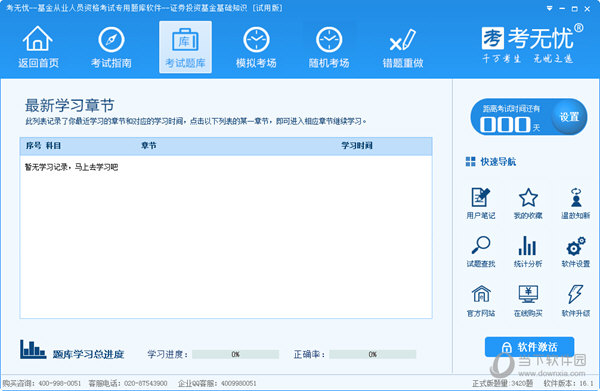Minimize the 考无忧 window
Screen dimensions: 600x391
coord(562,8)
